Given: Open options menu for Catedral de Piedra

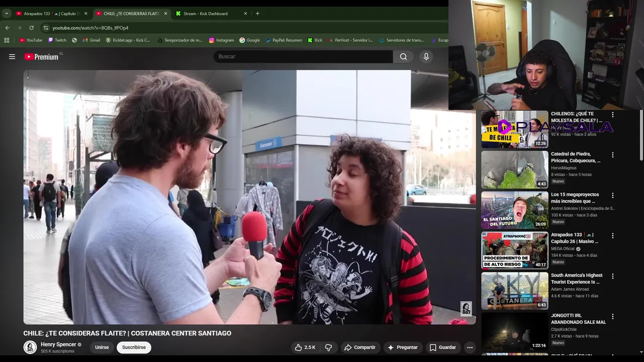Looking at the screenshot, I should coord(613,155).
